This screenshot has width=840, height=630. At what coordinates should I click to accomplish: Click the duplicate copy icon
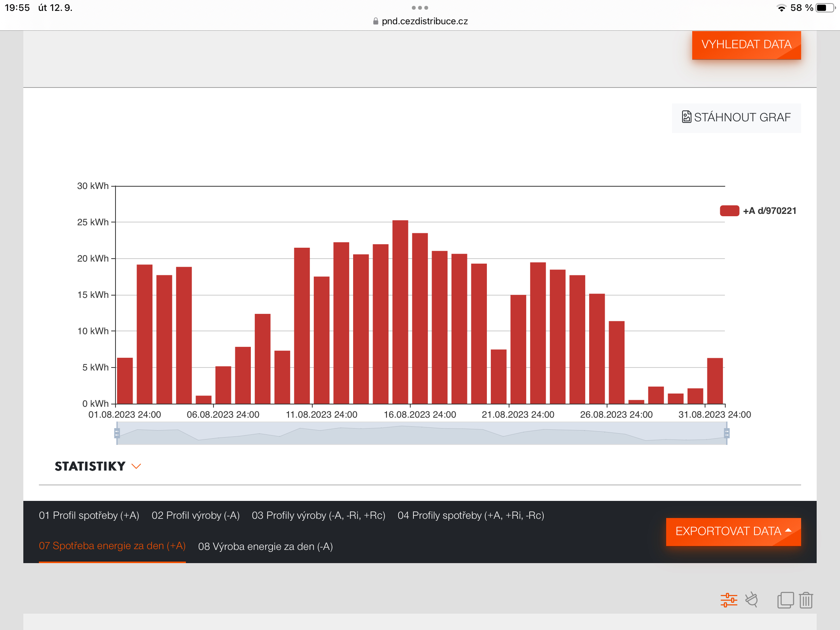point(786,600)
